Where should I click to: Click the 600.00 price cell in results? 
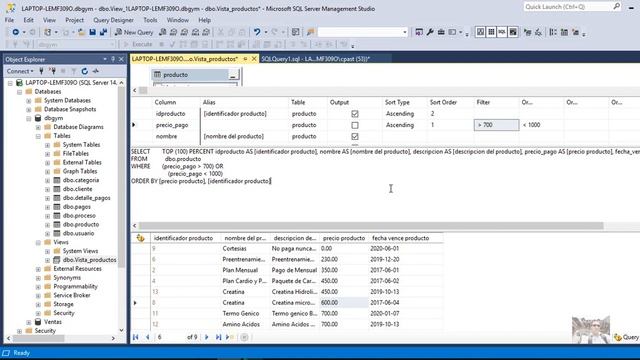[344, 303]
